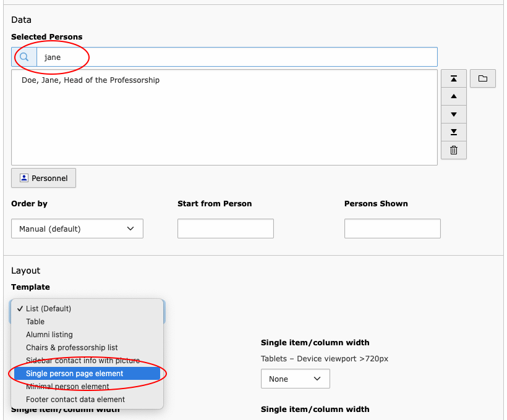Select Single person page element
This screenshot has width=507, height=420.
coord(74,374)
